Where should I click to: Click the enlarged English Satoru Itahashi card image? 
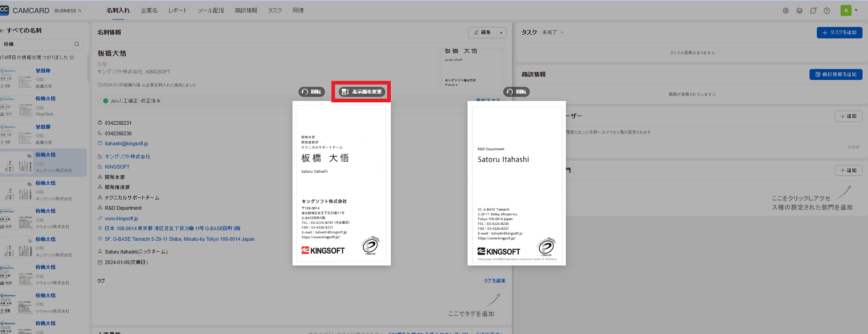click(x=517, y=183)
